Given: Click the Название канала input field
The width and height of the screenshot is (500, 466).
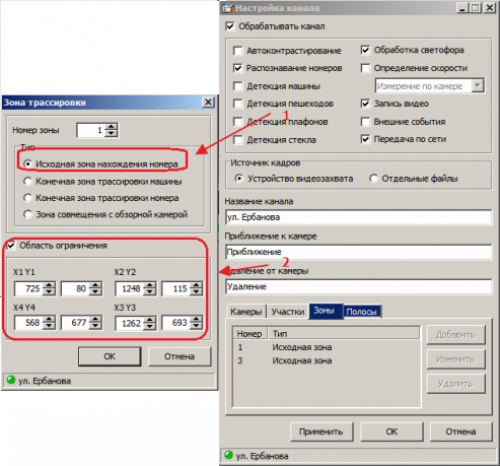Looking at the screenshot, I should pos(358,217).
